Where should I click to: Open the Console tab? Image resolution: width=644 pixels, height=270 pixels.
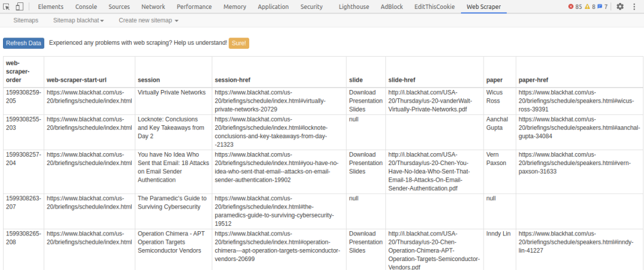click(86, 7)
